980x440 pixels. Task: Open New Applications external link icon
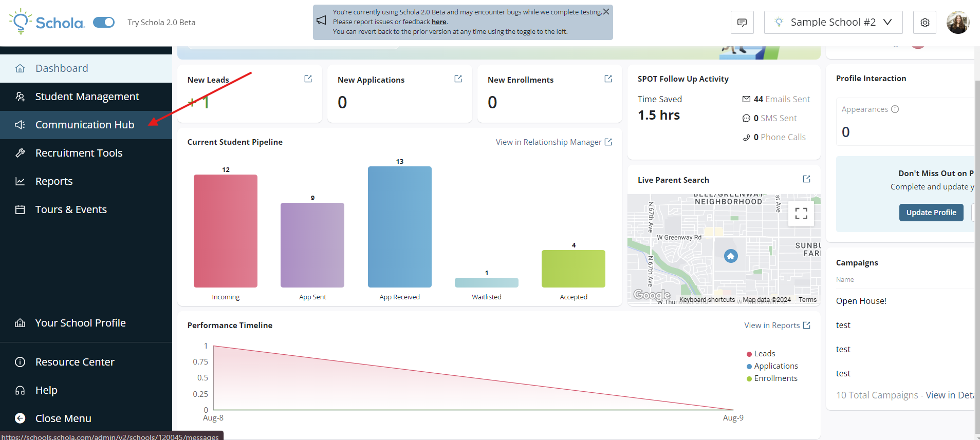(x=458, y=79)
